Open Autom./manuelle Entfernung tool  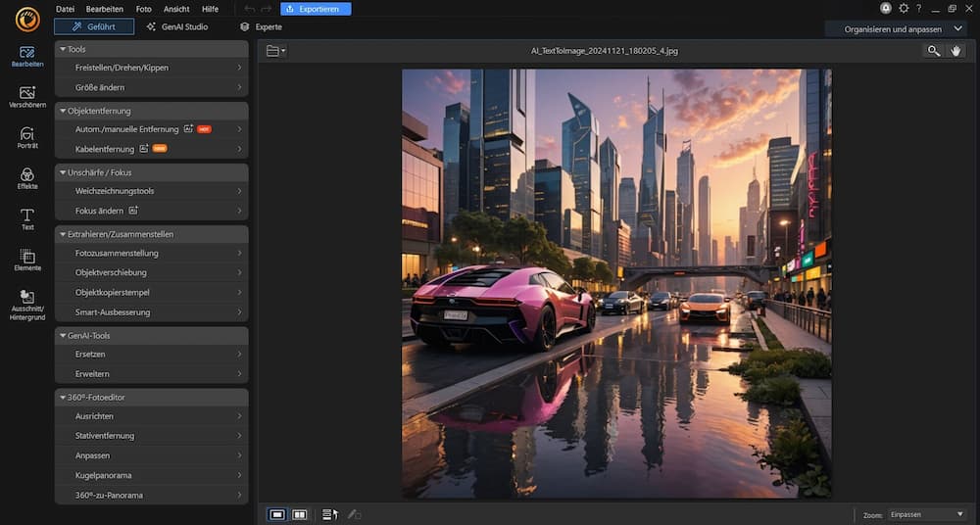pos(151,129)
